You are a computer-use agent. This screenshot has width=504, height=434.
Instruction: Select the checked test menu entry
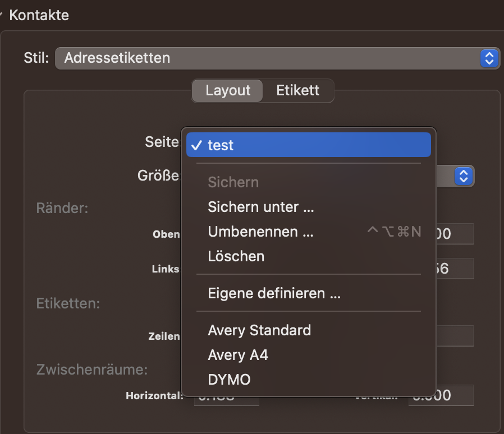308,145
